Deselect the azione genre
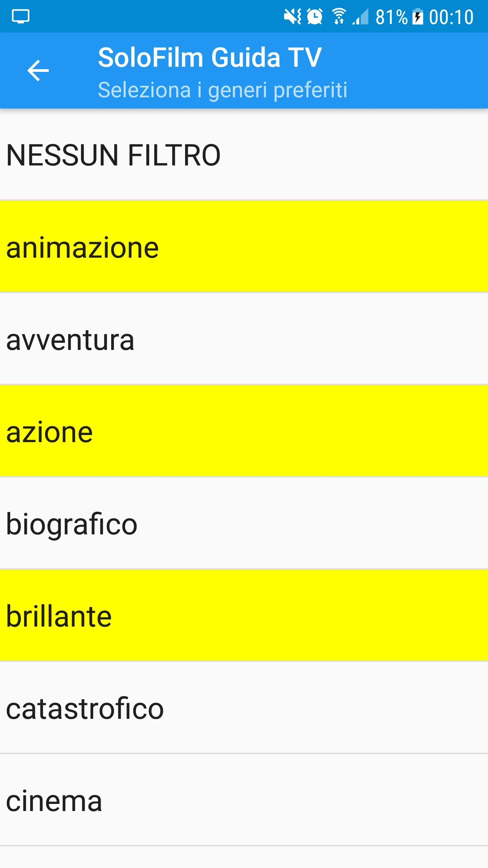The height and width of the screenshot is (868, 488). tap(244, 431)
